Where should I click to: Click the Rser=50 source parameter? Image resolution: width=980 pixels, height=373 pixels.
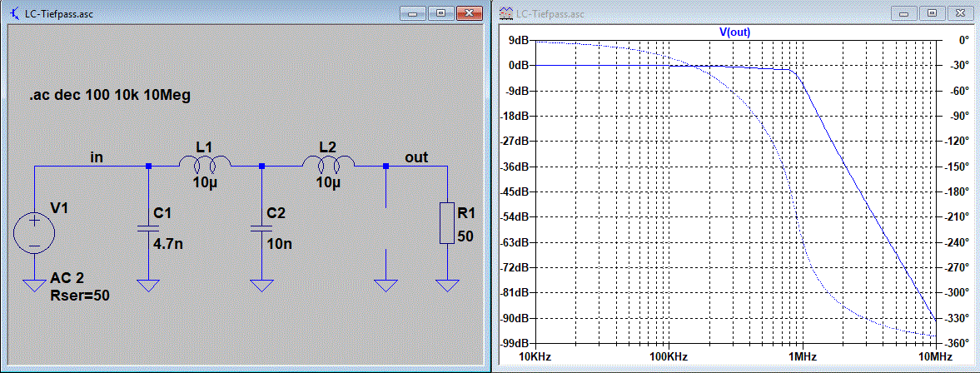click(79, 296)
